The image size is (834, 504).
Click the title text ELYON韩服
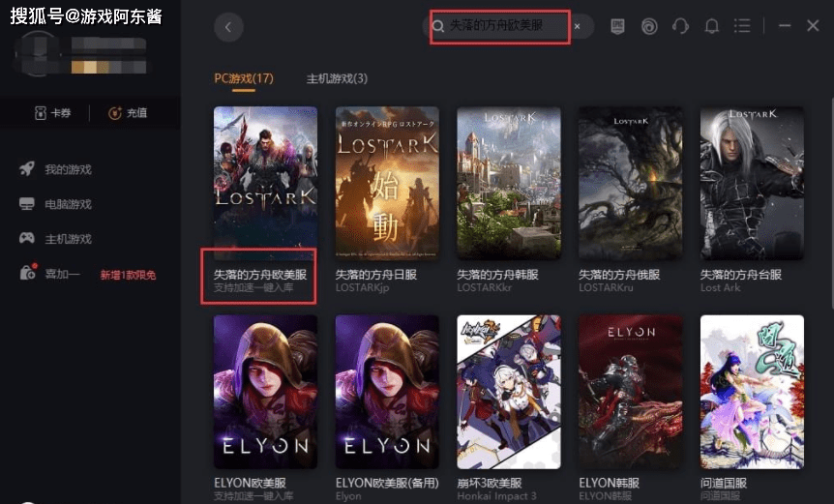click(x=609, y=483)
